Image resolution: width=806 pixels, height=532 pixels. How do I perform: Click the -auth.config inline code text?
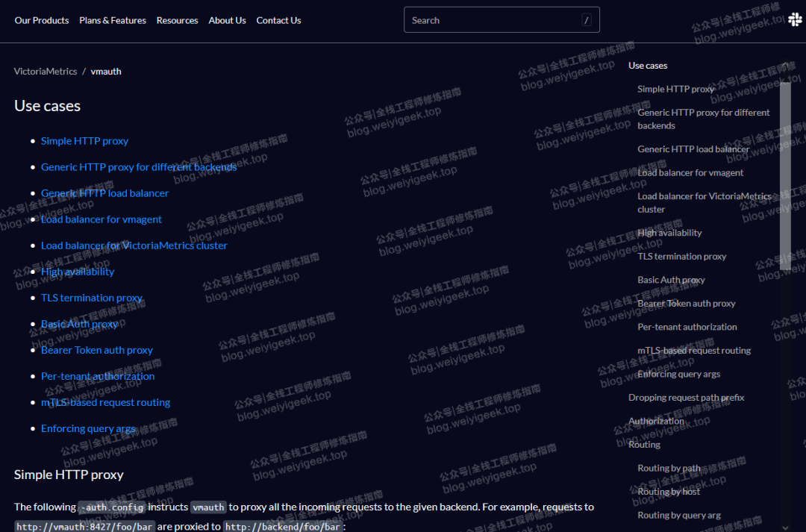point(112,508)
